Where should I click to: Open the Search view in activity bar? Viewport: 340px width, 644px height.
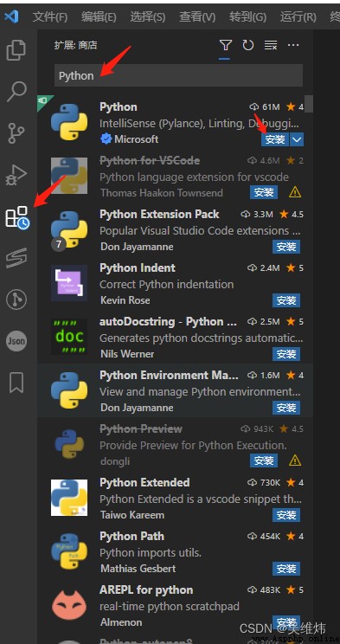point(16,91)
